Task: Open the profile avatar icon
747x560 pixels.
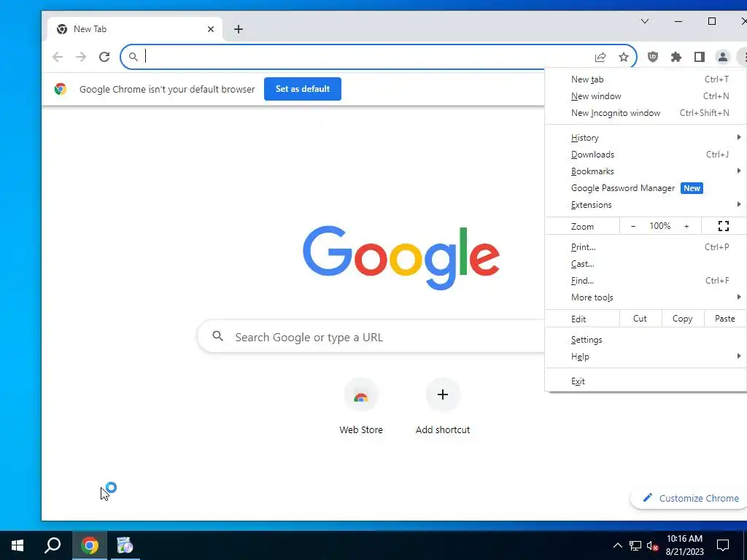Action: click(723, 57)
